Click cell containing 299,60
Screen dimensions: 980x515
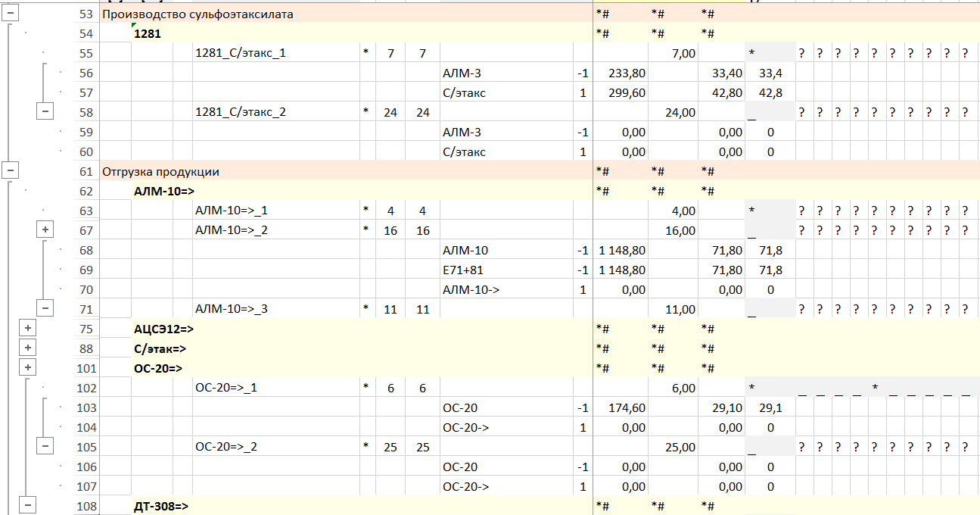pos(621,93)
